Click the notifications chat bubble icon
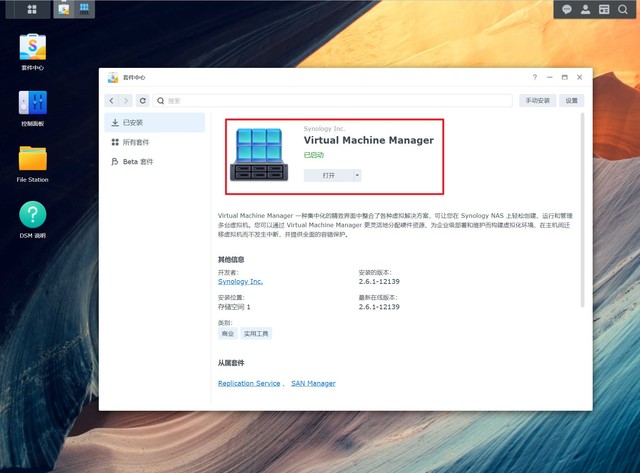 click(x=567, y=9)
